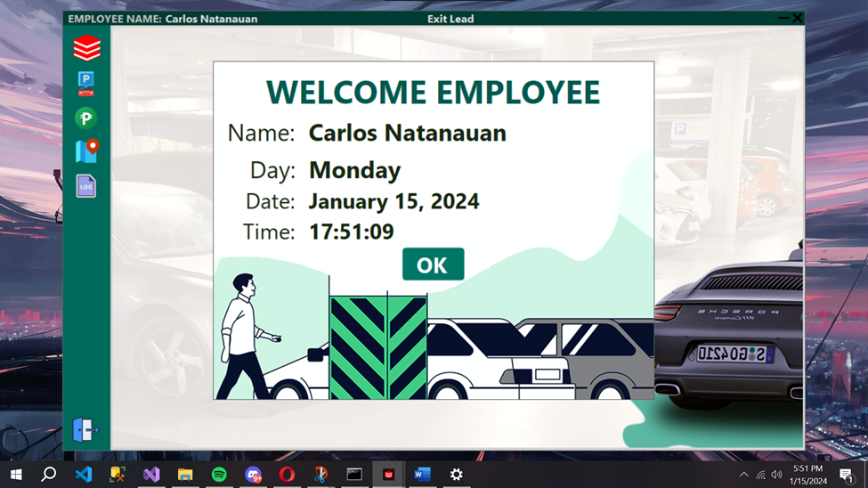Image resolution: width=868 pixels, height=488 pixels.
Task: Click the Exit Lead title text
Action: click(x=450, y=19)
